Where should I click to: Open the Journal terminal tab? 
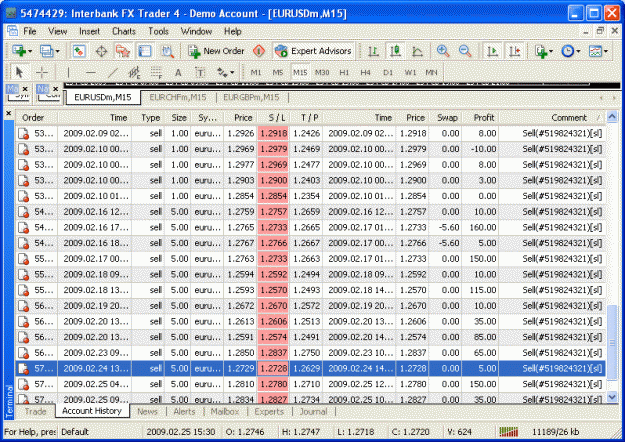pos(313,411)
